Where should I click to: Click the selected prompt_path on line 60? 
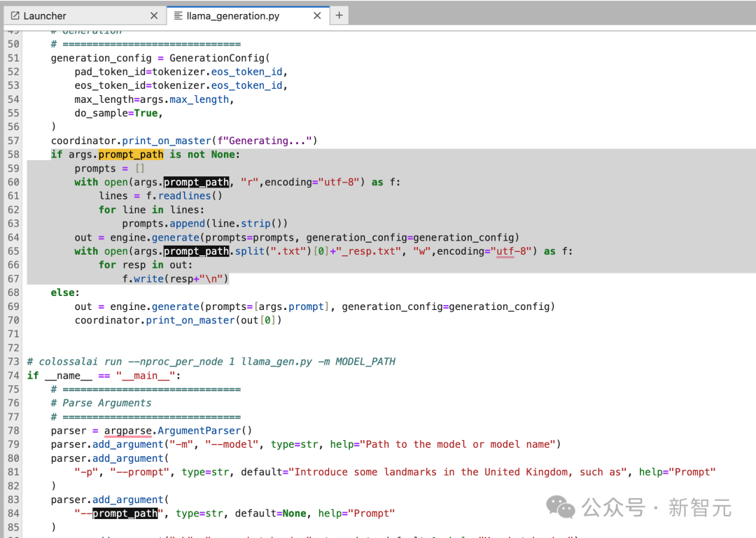point(196,182)
